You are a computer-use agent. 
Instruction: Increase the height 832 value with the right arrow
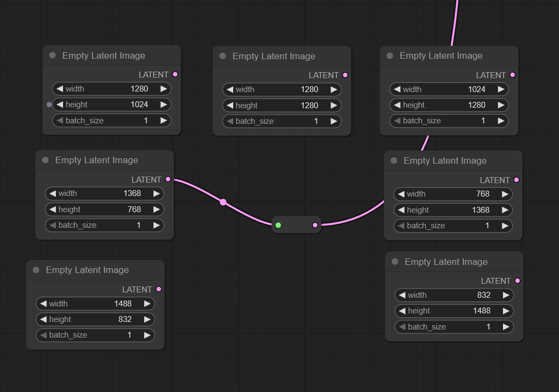(x=147, y=319)
